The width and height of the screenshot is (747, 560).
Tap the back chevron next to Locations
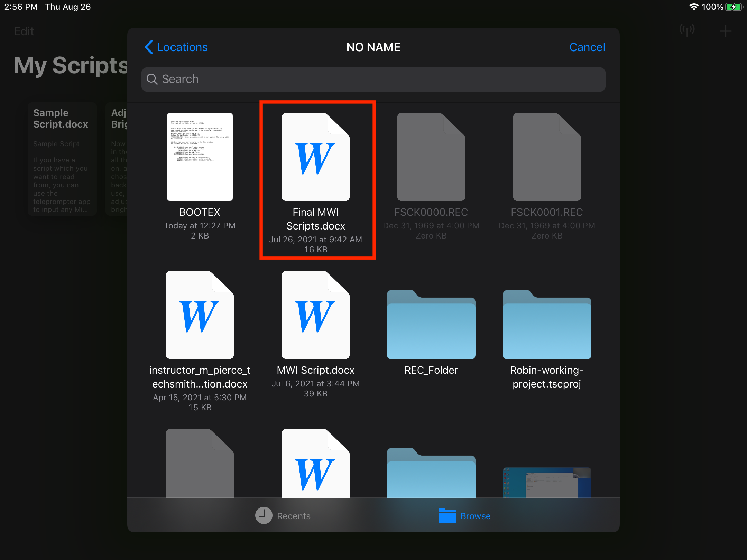[x=149, y=47]
